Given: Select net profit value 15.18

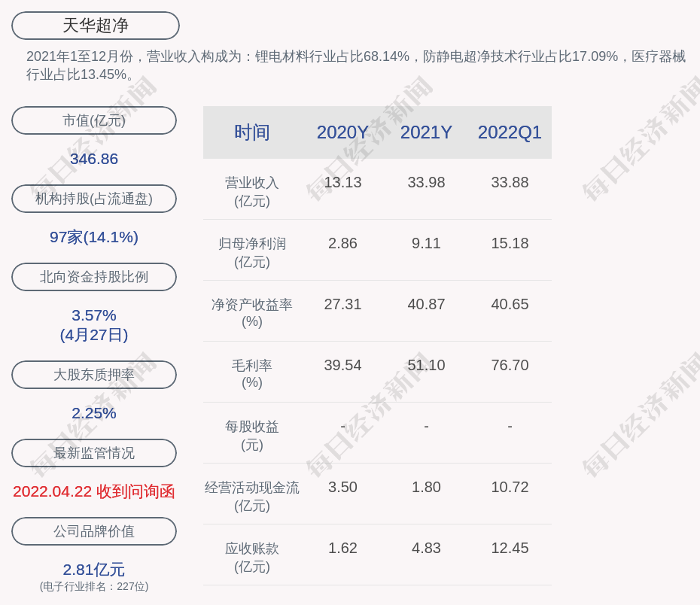Looking at the screenshot, I should tap(510, 244).
